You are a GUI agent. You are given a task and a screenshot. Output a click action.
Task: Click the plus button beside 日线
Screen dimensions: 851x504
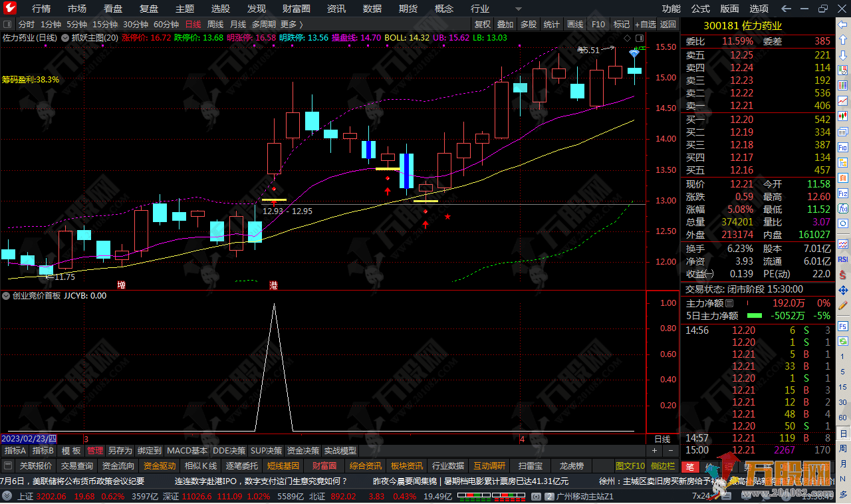tap(655, 451)
